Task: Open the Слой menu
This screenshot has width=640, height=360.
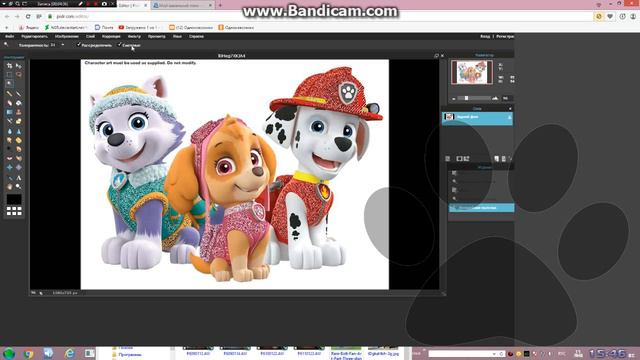Action: (x=90, y=36)
